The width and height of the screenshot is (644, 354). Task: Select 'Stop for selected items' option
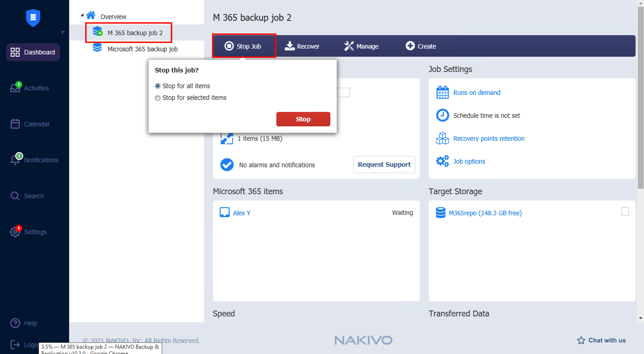point(157,98)
